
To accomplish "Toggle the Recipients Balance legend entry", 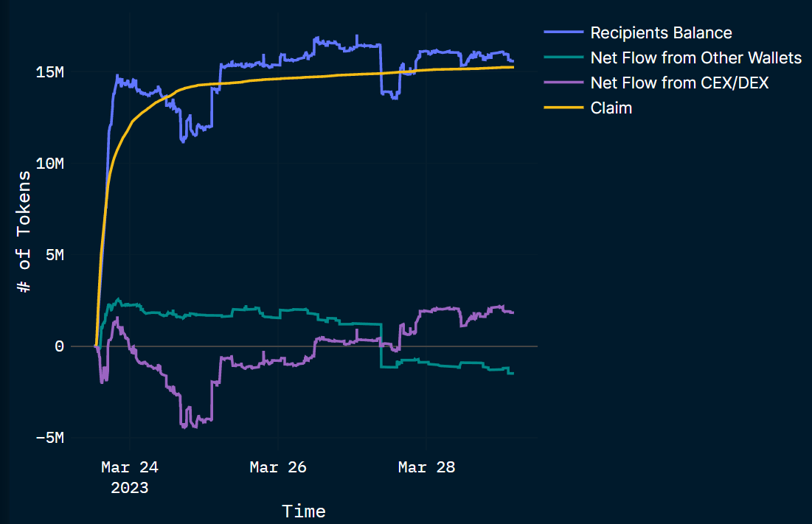I will pos(661,33).
